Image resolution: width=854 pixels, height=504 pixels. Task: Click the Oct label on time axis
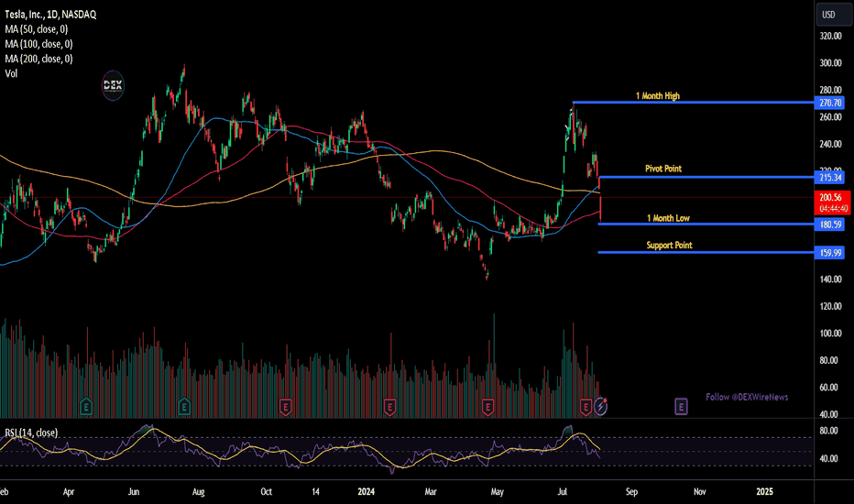pyautogui.click(x=267, y=492)
